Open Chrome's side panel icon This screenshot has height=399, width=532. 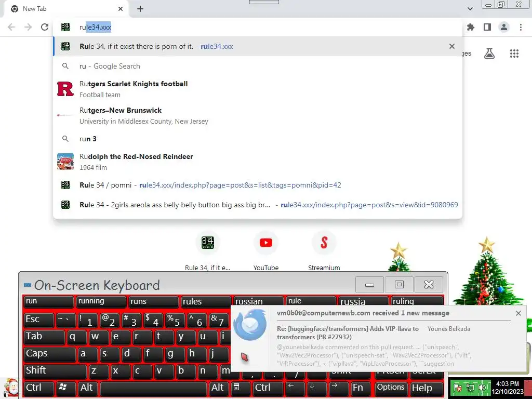pos(487,27)
